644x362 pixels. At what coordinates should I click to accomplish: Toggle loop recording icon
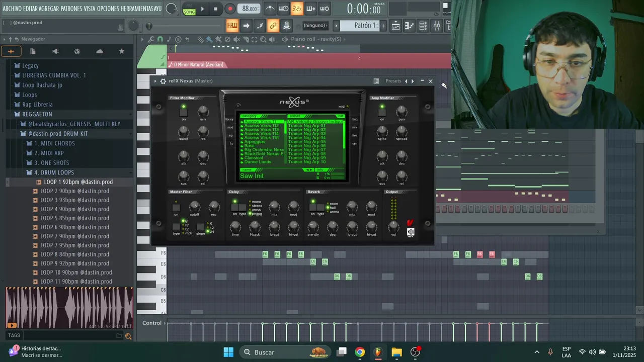(x=325, y=9)
